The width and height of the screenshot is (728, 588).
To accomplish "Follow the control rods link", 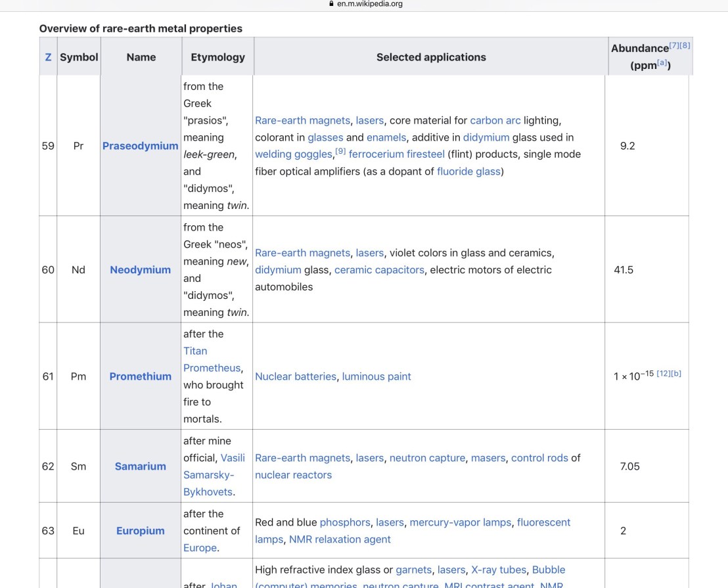I will (x=539, y=458).
